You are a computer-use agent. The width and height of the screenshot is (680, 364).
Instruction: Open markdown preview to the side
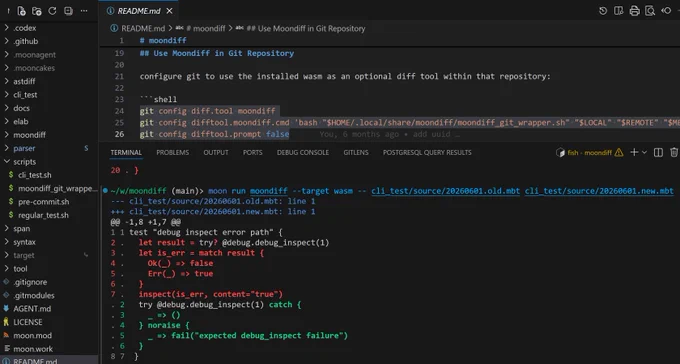(x=619, y=11)
